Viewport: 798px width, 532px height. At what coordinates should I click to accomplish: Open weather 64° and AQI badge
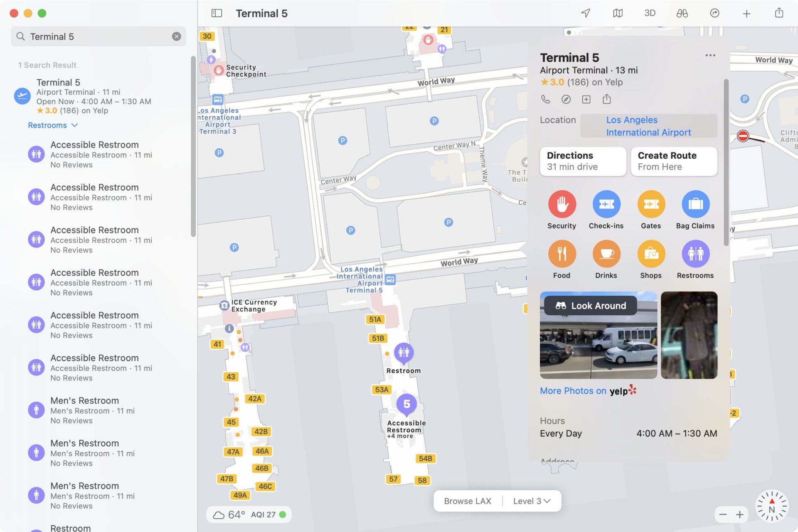[249, 515]
